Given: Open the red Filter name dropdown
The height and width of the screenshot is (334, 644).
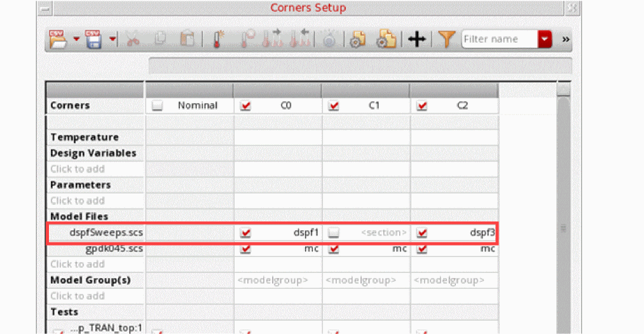Looking at the screenshot, I should 545,39.
